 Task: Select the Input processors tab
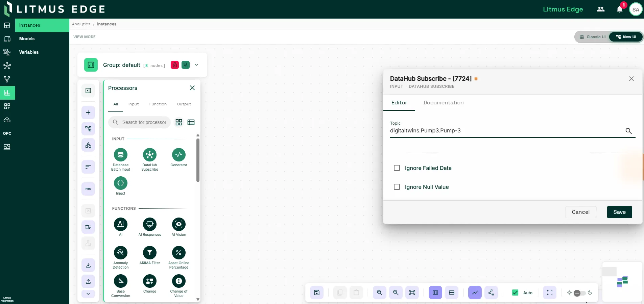click(x=134, y=104)
